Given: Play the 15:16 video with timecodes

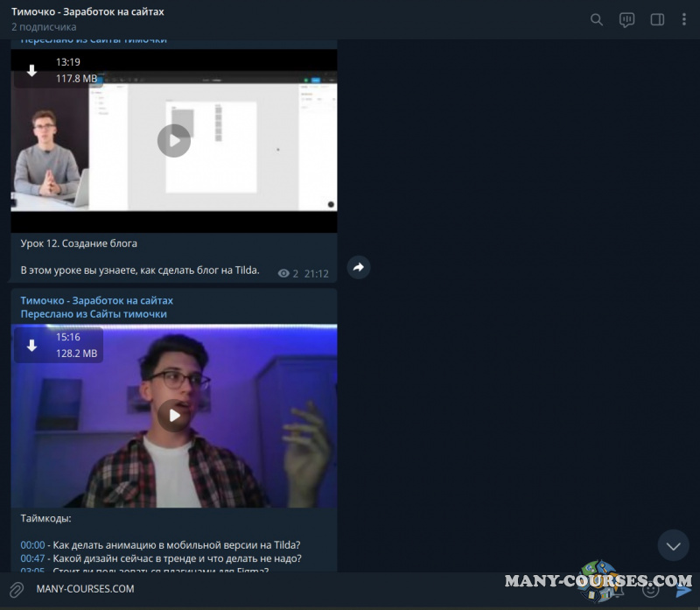Looking at the screenshot, I should [174, 416].
